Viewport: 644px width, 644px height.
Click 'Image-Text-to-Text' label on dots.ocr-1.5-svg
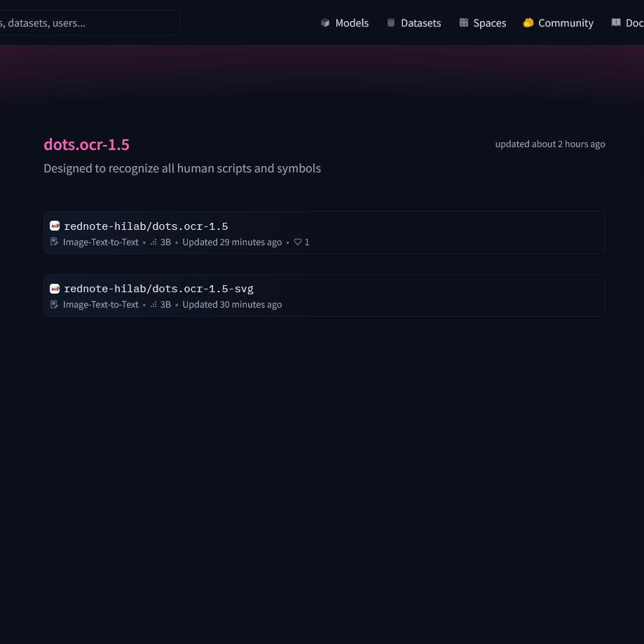click(x=101, y=305)
